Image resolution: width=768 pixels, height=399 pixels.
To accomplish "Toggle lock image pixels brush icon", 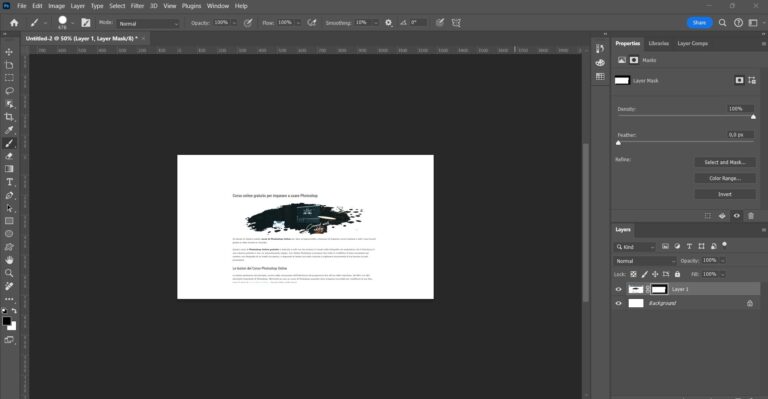I will [645, 274].
